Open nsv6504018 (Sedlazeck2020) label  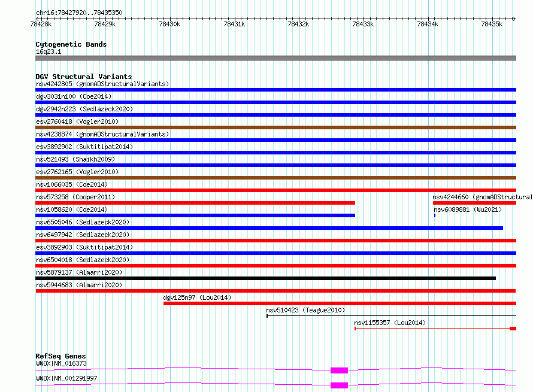point(83,260)
